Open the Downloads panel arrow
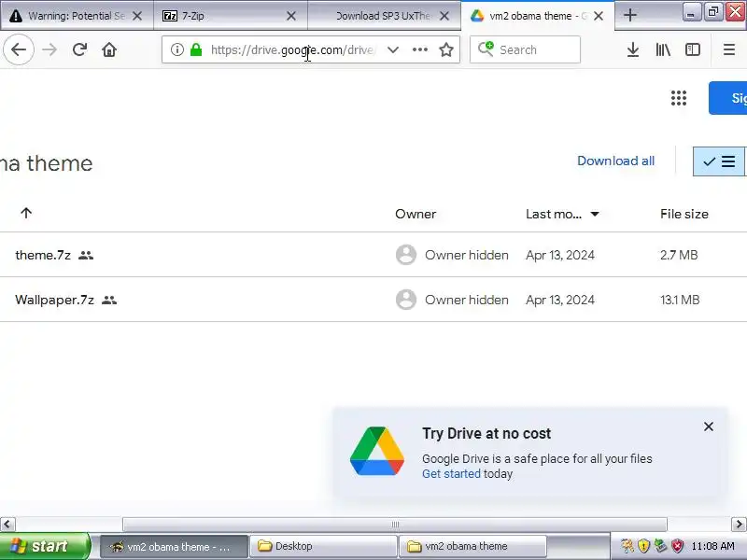Image resolution: width=747 pixels, height=560 pixels. point(633,49)
